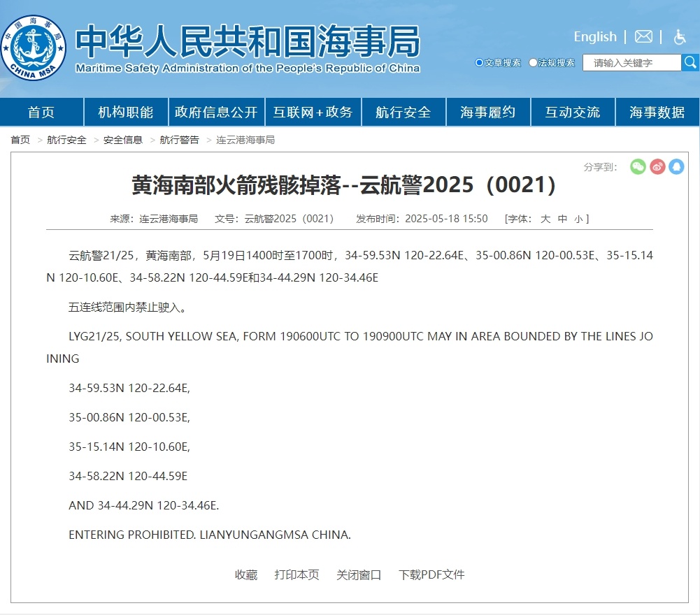
Task: Click the China MSA anchor logo
Action: (33, 48)
